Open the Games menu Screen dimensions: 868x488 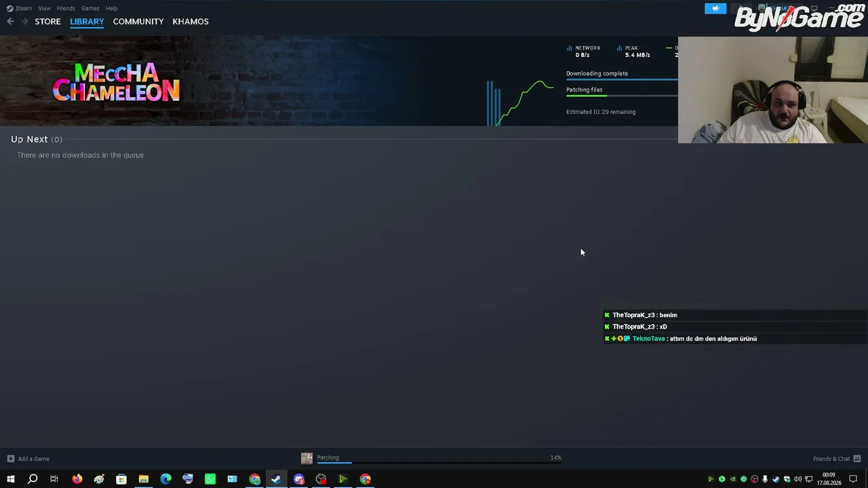(x=90, y=8)
